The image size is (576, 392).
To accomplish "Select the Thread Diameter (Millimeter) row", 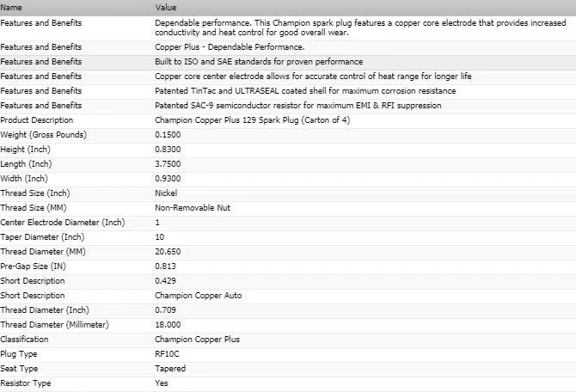I will tap(288, 325).
